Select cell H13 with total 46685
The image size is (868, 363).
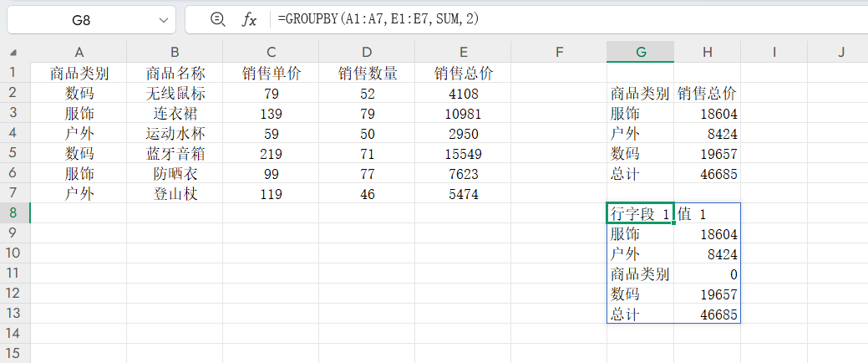[707, 314]
